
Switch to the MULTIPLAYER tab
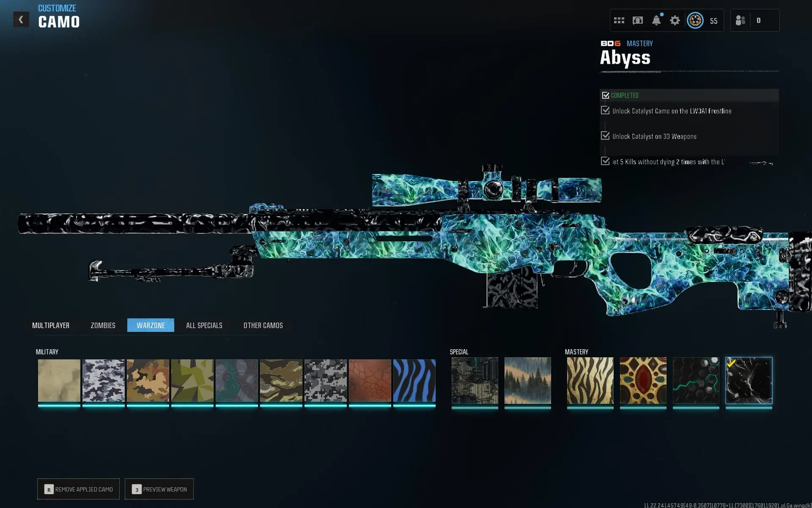click(51, 325)
